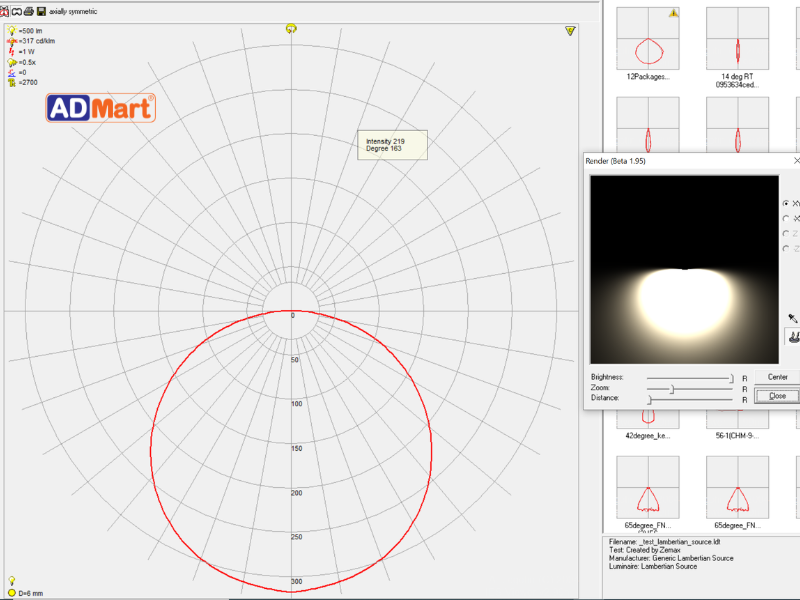
Task: Click the Center button in Render
Action: point(777,377)
